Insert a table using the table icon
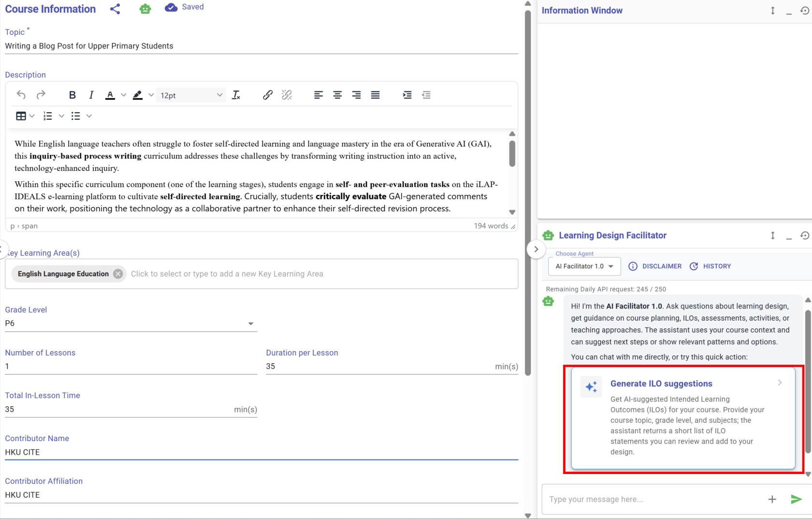The height and width of the screenshot is (519, 812). click(x=21, y=116)
